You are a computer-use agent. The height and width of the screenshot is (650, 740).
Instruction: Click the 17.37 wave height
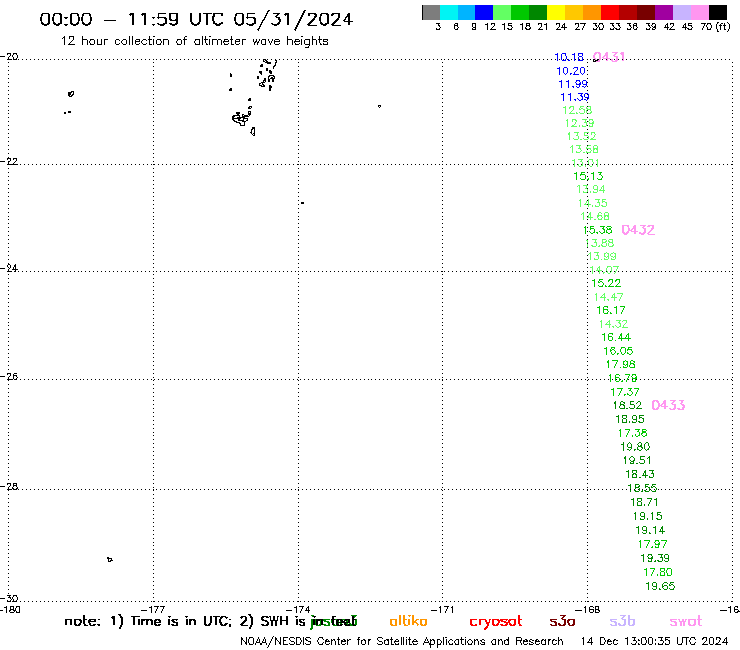[625, 392]
